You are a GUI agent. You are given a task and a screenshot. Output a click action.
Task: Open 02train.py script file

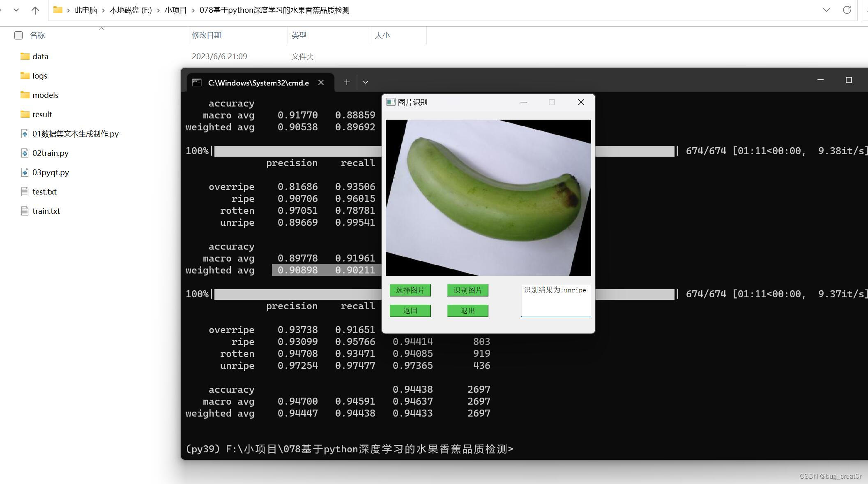50,153
